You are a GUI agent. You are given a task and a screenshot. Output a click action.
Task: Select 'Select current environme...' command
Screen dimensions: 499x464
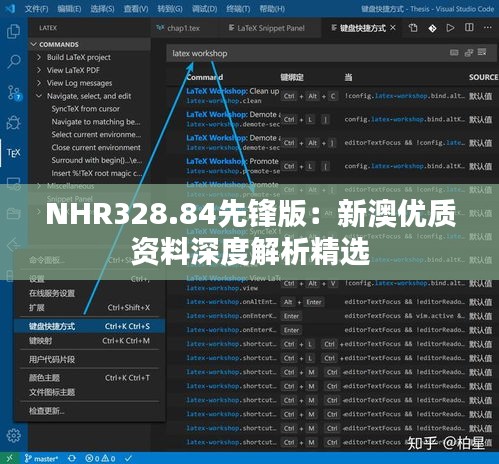(96, 135)
